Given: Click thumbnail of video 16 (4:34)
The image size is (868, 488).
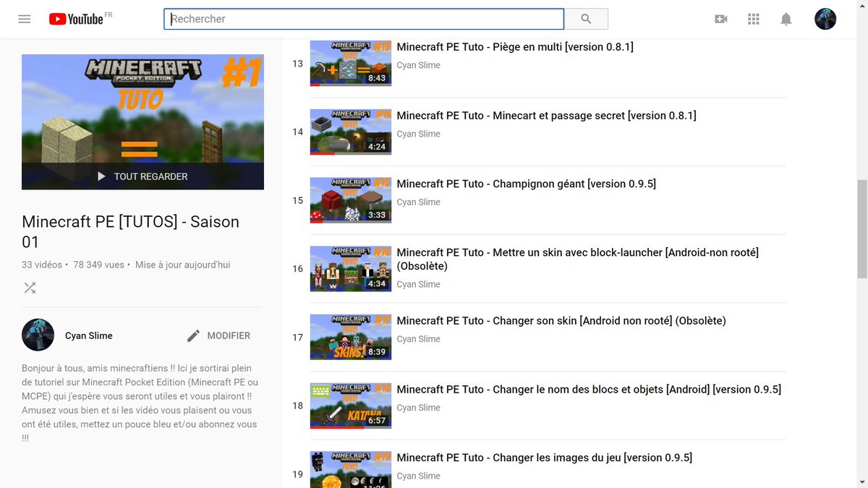Looking at the screenshot, I should (351, 268).
